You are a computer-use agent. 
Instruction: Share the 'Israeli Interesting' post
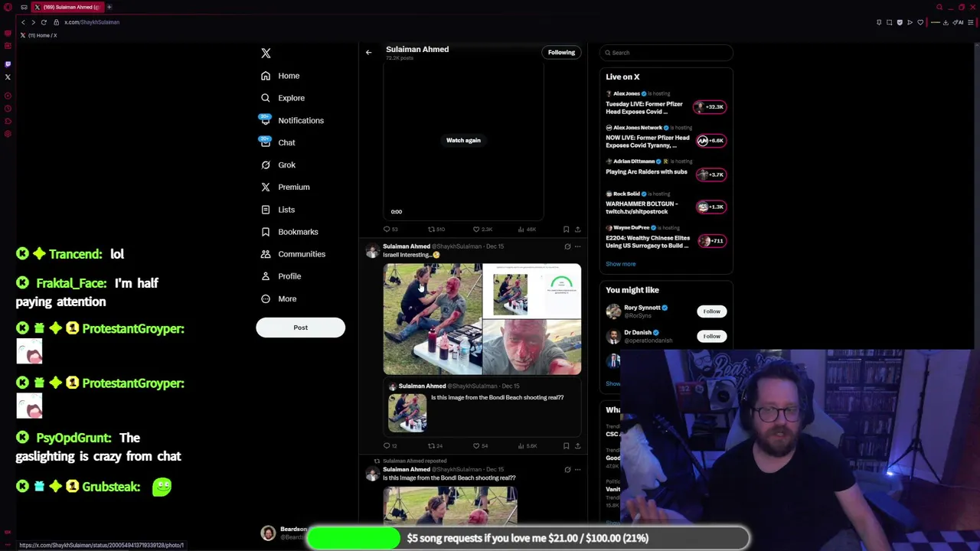point(577,445)
